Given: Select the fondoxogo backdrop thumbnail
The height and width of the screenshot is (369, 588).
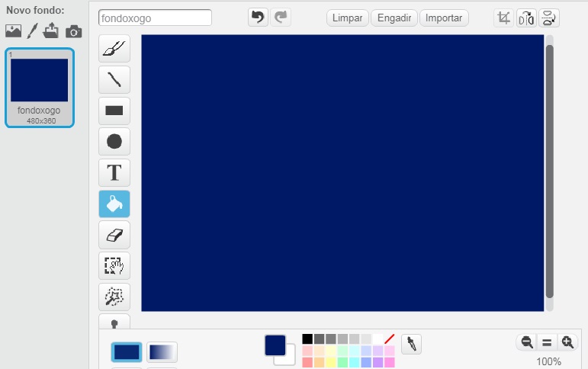Looking at the screenshot, I should click(x=40, y=87).
